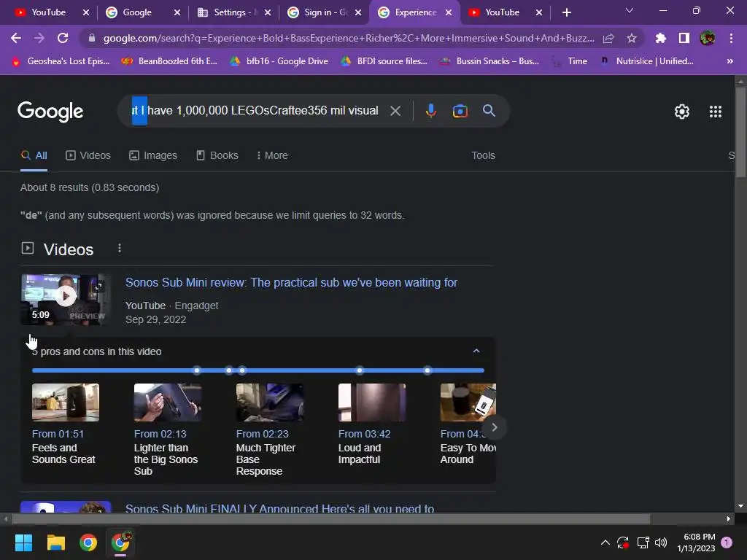Open bfb16 Google Drive bookmark

point(279,61)
